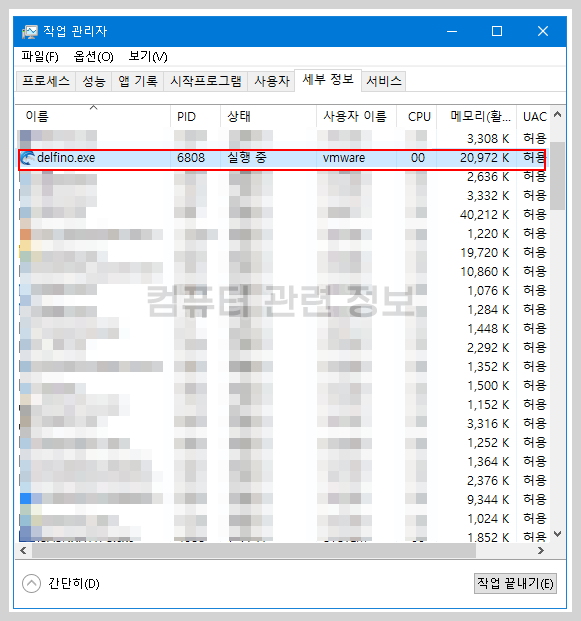Click the 작업 끝내기(E) button
The image size is (581, 621).
pos(515,583)
